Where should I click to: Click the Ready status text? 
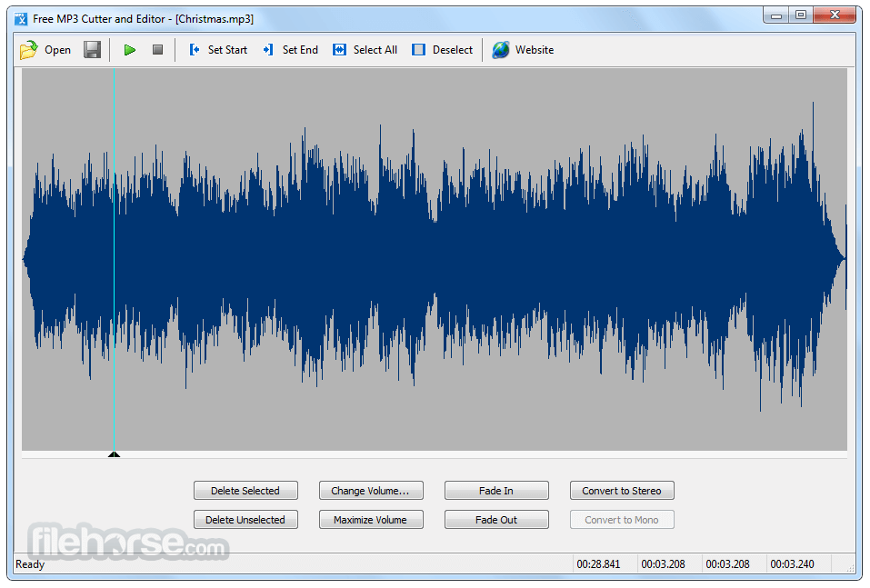[30, 564]
